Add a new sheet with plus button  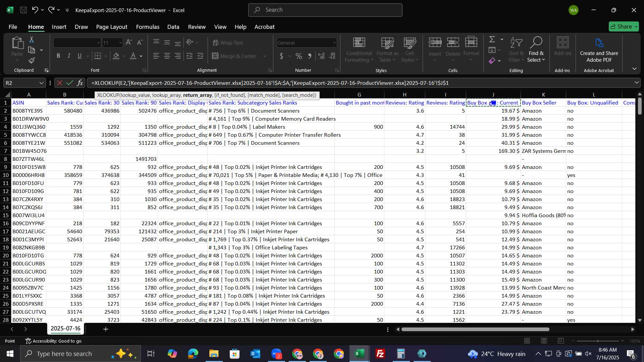pyautogui.click(x=106, y=329)
